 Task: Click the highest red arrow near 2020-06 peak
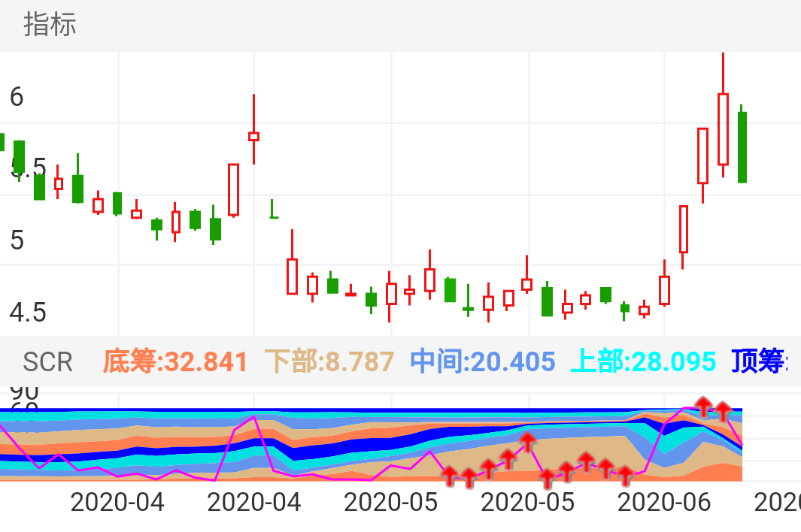pos(703,407)
